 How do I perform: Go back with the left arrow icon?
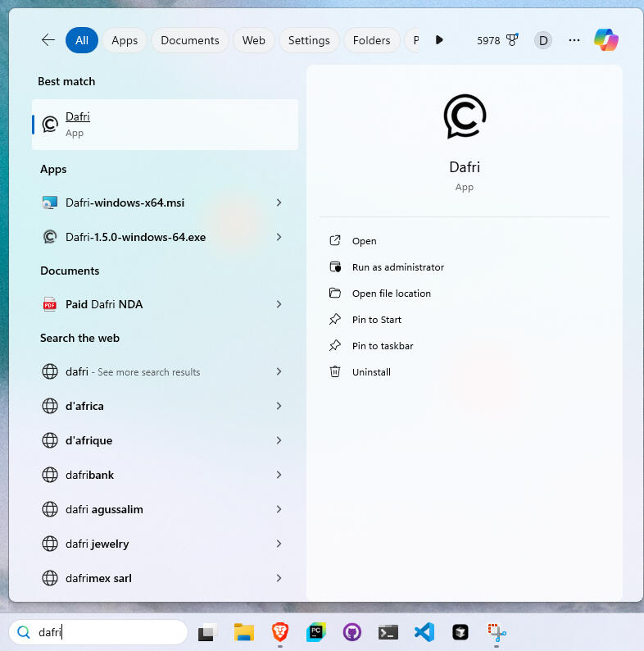coord(48,40)
